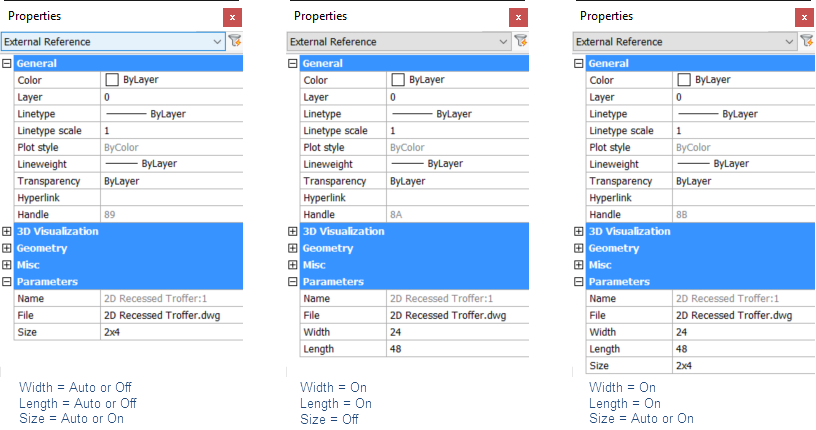Click Size value 2x4 in left panel

pos(170,332)
